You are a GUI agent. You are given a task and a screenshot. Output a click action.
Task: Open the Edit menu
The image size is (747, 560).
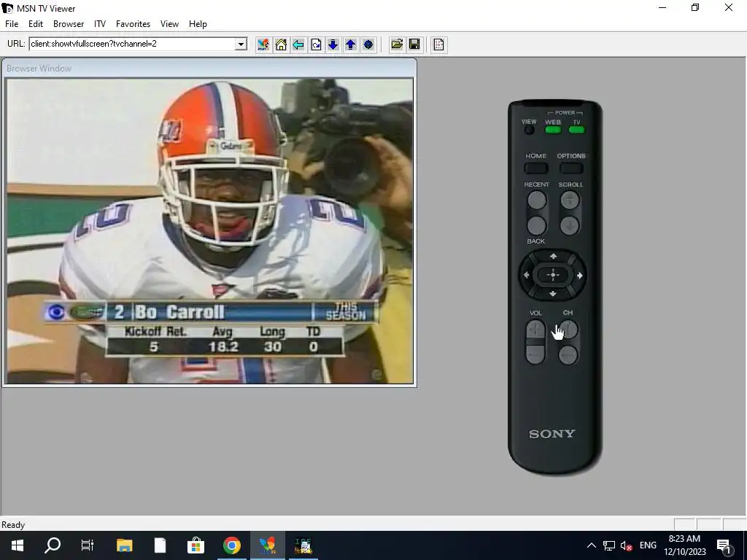click(x=36, y=24)
